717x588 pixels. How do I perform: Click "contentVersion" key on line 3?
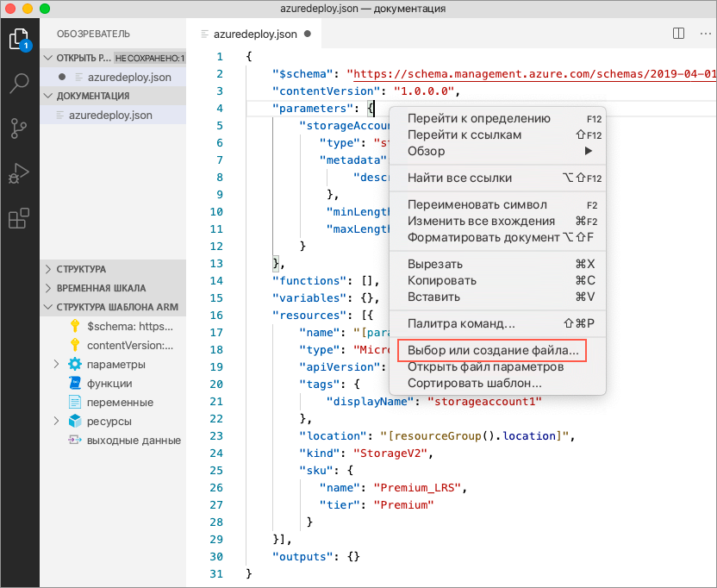[326, 91]
